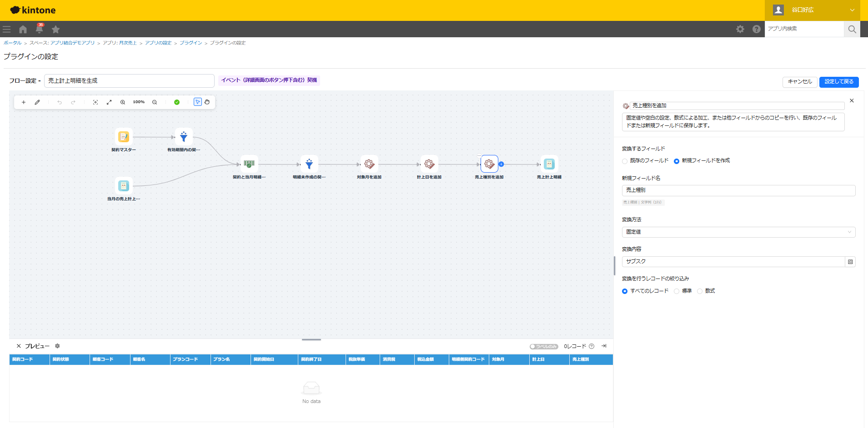This screenshot has height=428, width=868.
Task: Open notifications bell icon
Action: tap(39, 29)
